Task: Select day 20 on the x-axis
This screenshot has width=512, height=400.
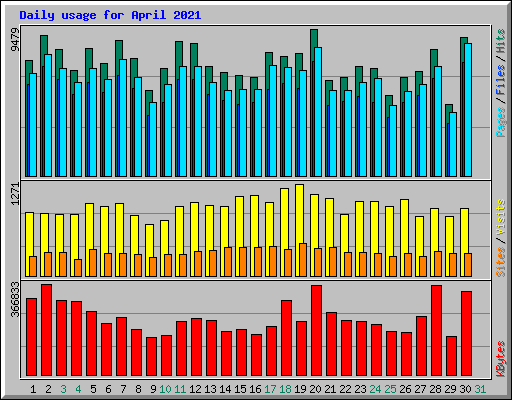Action: pos(315,389)
